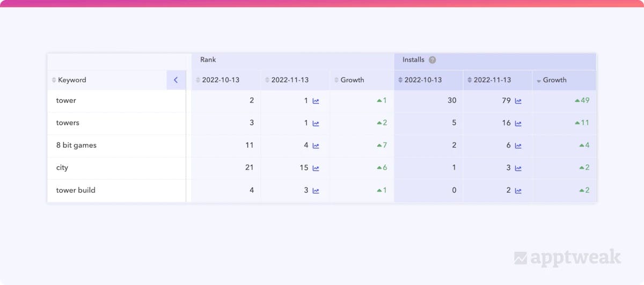Click the 'city' keyword cell
The width and height of the screenshot is (644, 285).
coord(62,167)
